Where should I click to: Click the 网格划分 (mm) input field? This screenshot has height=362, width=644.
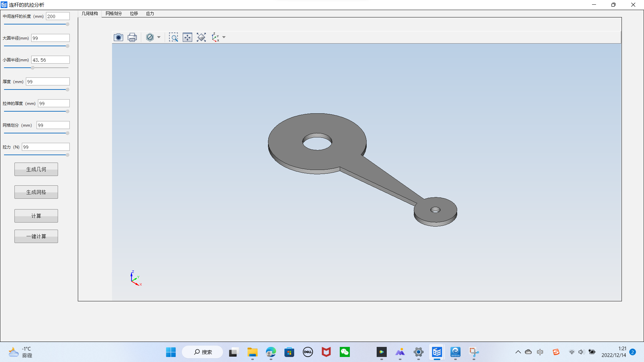(53, 125)
